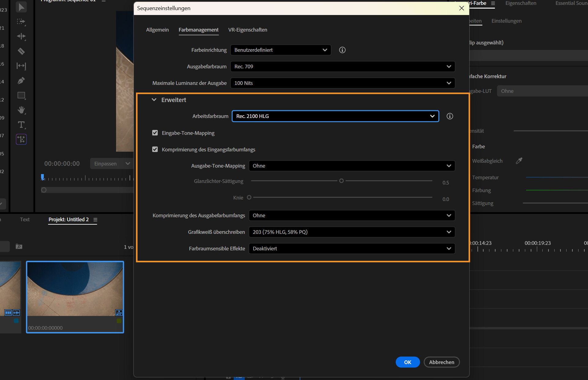Disable Komprimierung des Eingangsfarbumfangs
The width and height of the screenshot is (588, 380).
point(155,149)
